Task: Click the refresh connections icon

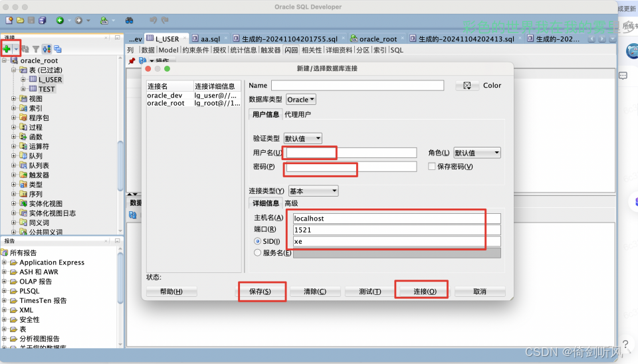Action: (25, 49)
